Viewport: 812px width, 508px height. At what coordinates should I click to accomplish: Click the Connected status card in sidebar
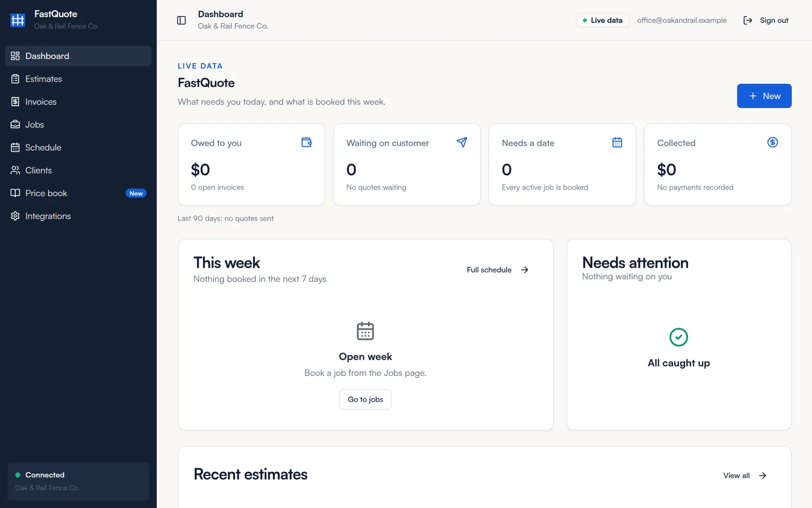[78, 481]
